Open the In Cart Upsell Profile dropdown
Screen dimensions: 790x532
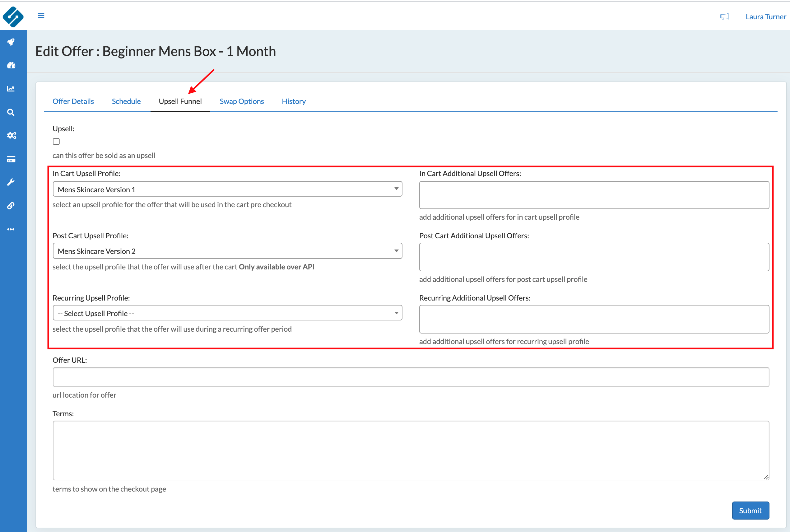(227, 189)
